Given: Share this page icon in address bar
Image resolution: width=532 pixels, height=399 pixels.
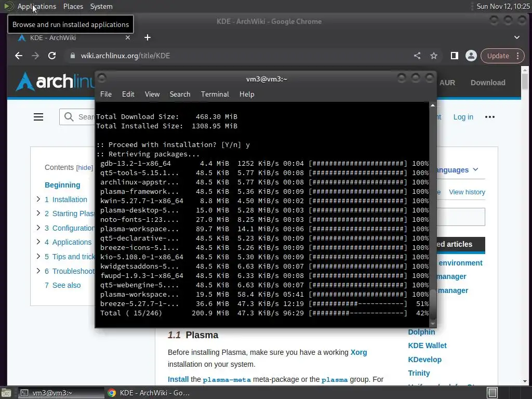Looking at the screenshot, I should 417,56.
